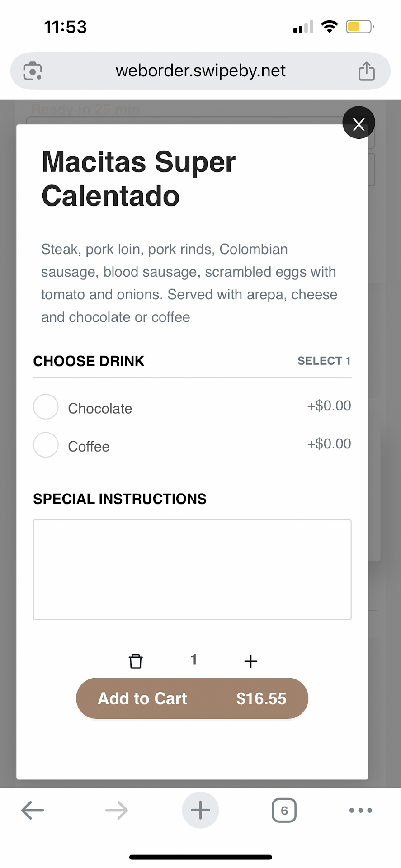Screen dimensions: 401x868
Task: Select the Chocolate drink option
Action: coord(46,407)
